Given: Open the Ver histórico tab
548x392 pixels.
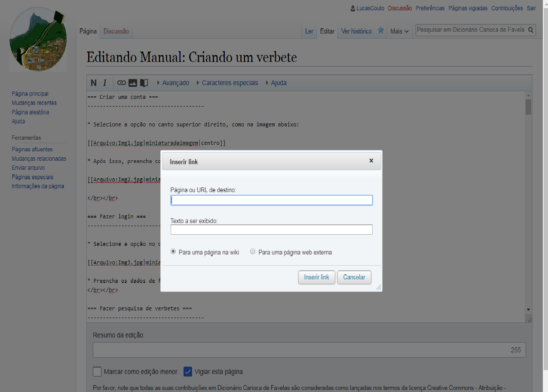Looking at the screenshot, I should [x=356, y=31].
